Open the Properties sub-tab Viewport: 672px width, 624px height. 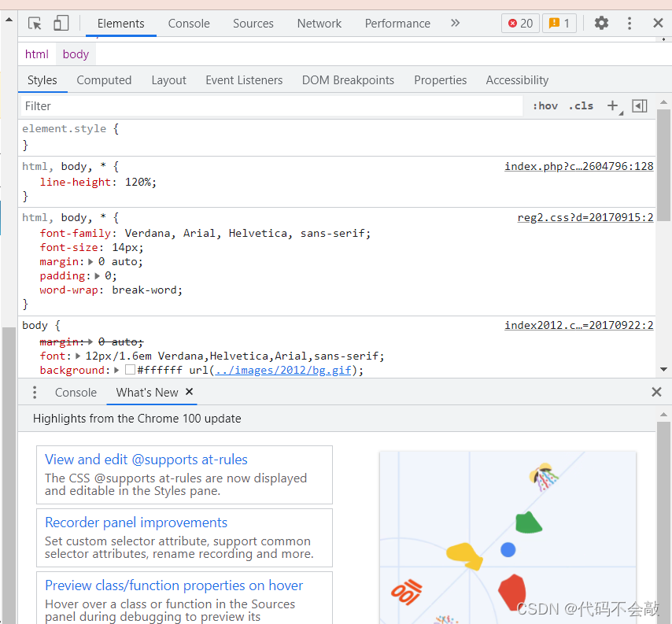click(x=440, y=80)
